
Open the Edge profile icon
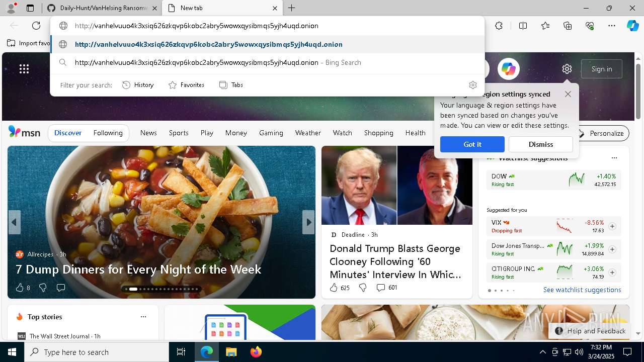(x=11, y=8)
